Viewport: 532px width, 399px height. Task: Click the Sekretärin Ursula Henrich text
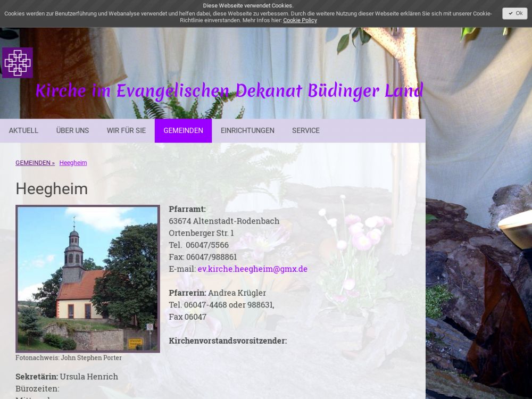pyautogui.click(x=66, y=377)
